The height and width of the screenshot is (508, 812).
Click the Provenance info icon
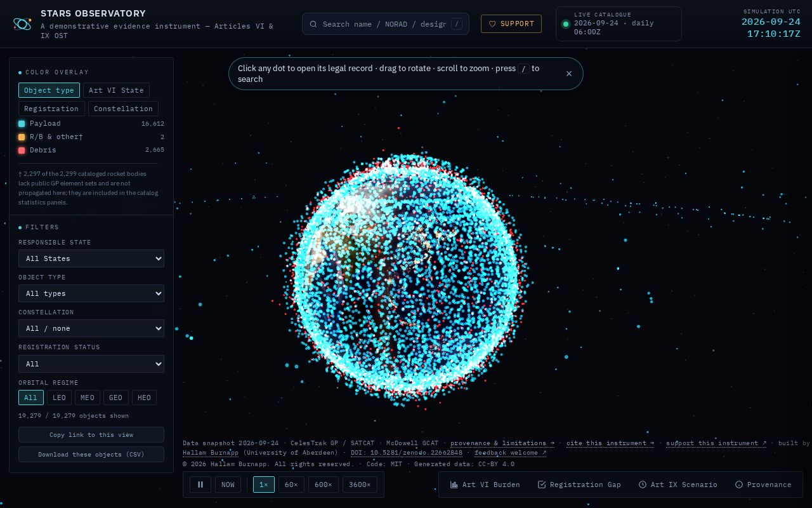coord(739,485)
